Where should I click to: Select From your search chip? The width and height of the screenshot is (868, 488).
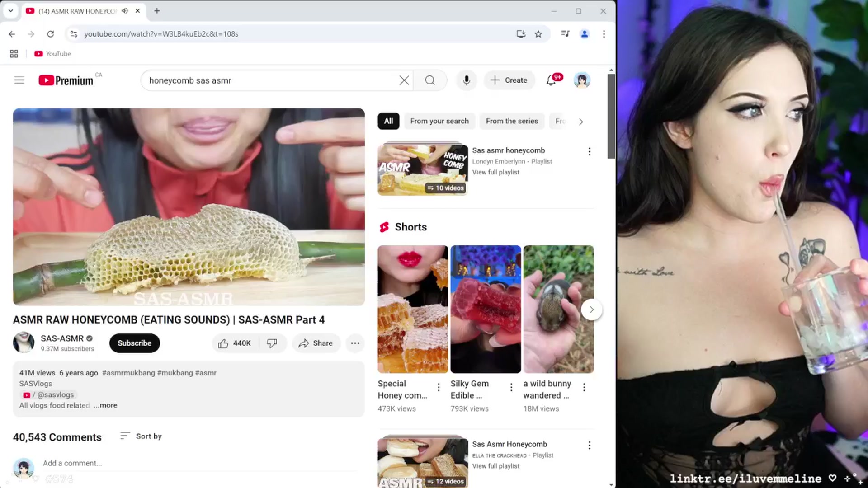(x=439, y=121)
